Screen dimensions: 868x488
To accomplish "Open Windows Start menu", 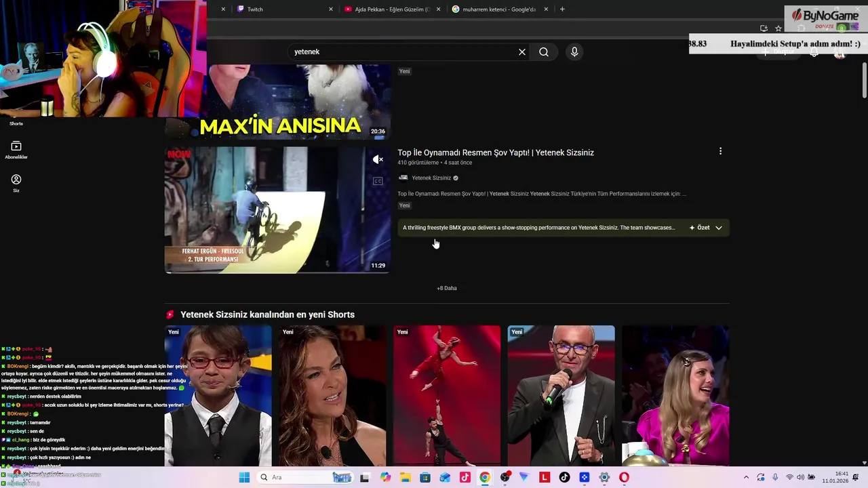I will tap(244, 477).
